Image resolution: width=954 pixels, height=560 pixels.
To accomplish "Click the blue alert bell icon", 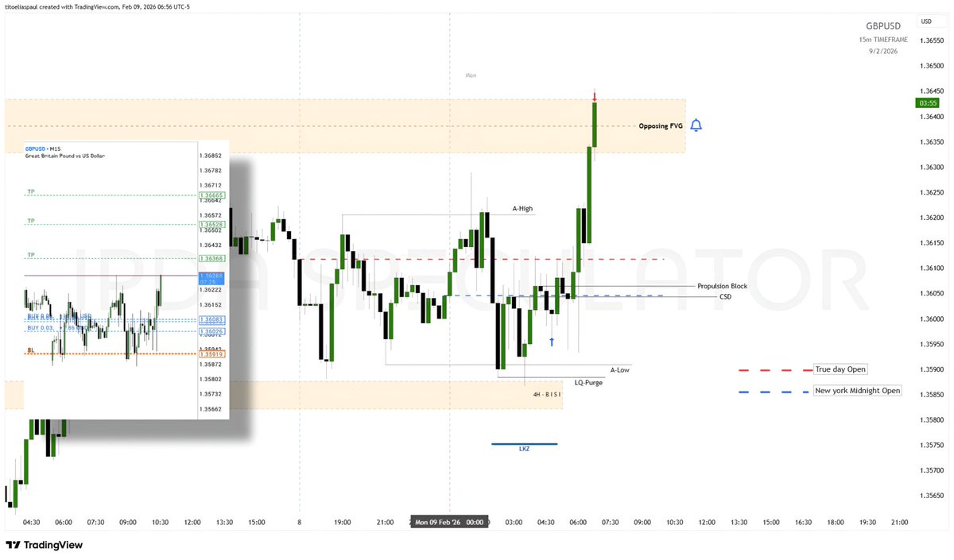I will [x=696, y=126].
